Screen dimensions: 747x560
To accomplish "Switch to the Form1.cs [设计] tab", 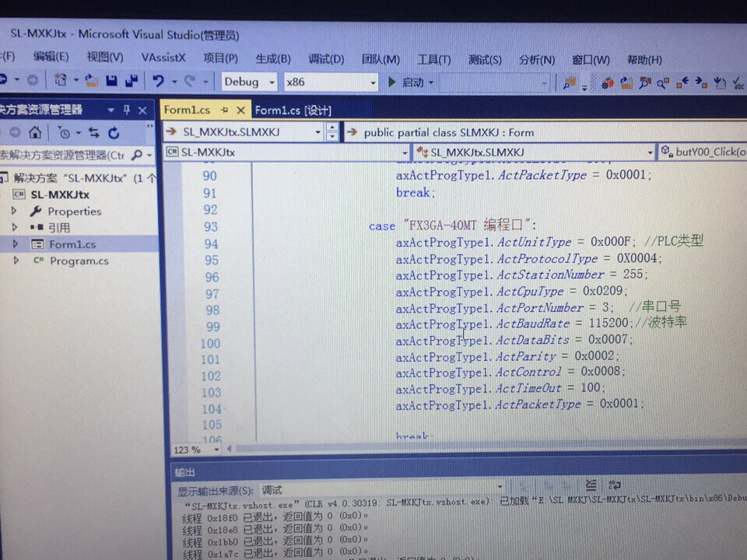I will 293,110.
